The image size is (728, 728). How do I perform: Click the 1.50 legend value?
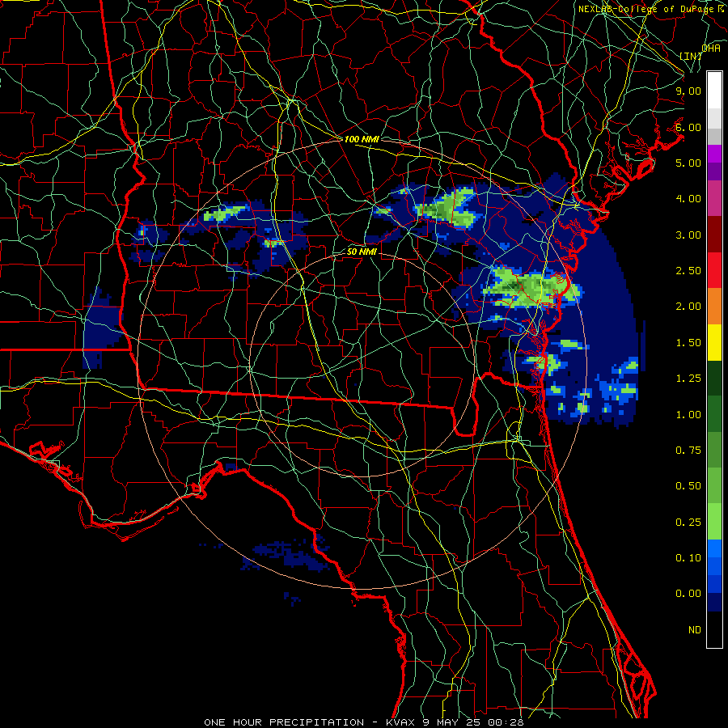point(688,343)
